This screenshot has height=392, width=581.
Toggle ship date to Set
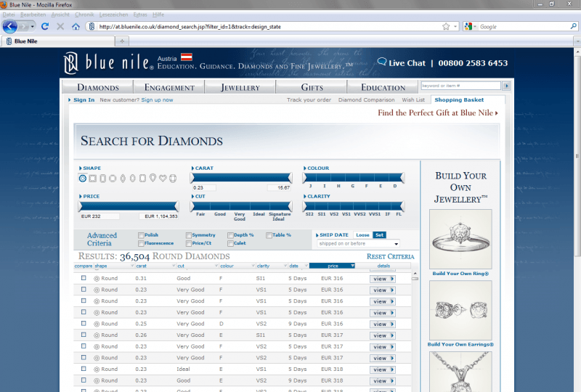pyautogui.click(x=379, y=235)
